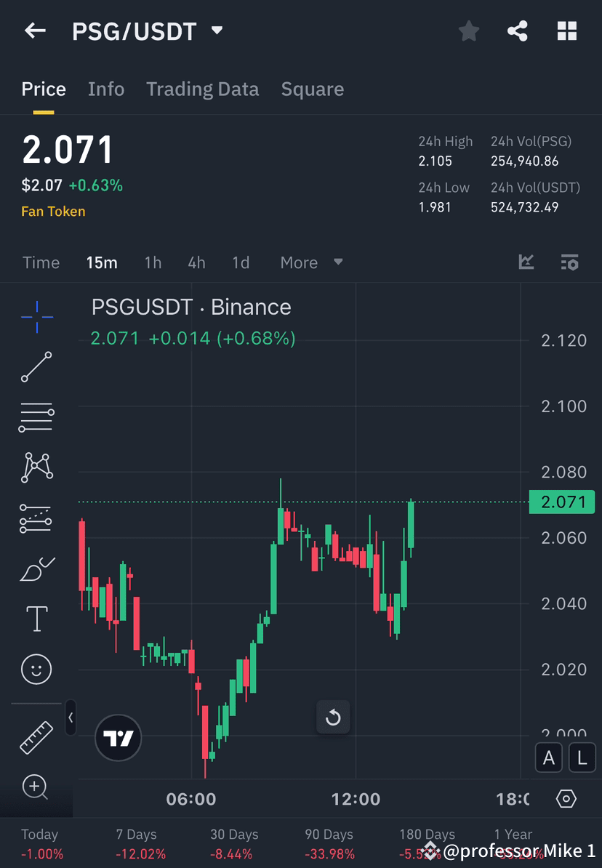Open the horizontal lines drawing tool

pyautogui.click(x=36, y=417)
